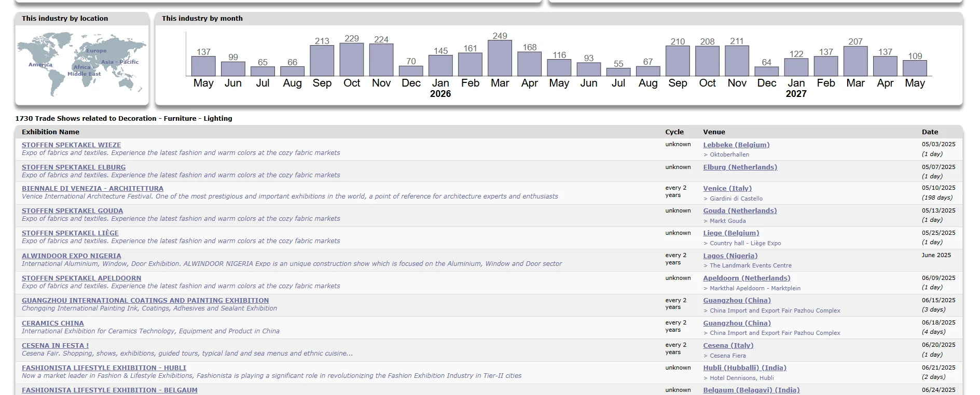Pick the Jul bar showing 55 shows
The image size is (980, 395).
click(x=618, y=72)
